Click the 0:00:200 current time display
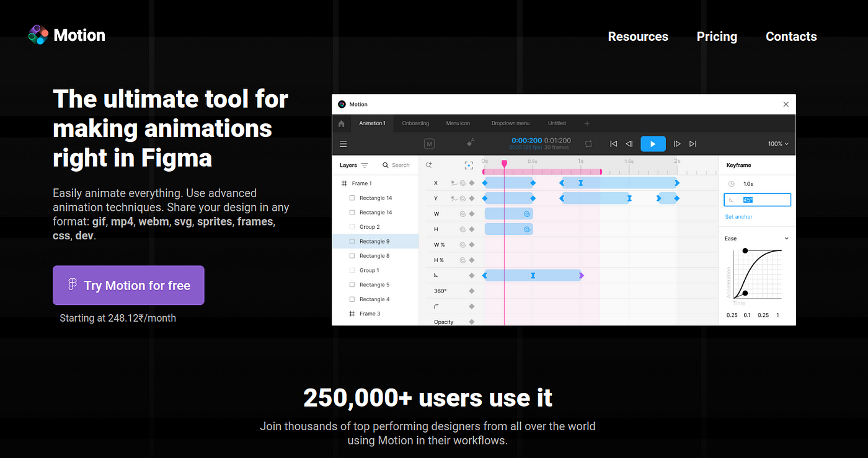The height and width of the screenshot is (458, 868). [527, 141]
